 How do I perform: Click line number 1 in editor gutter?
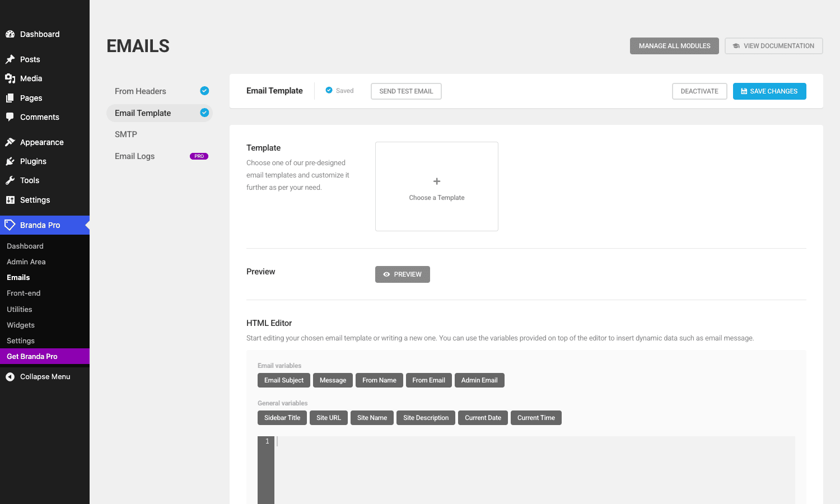267,441
